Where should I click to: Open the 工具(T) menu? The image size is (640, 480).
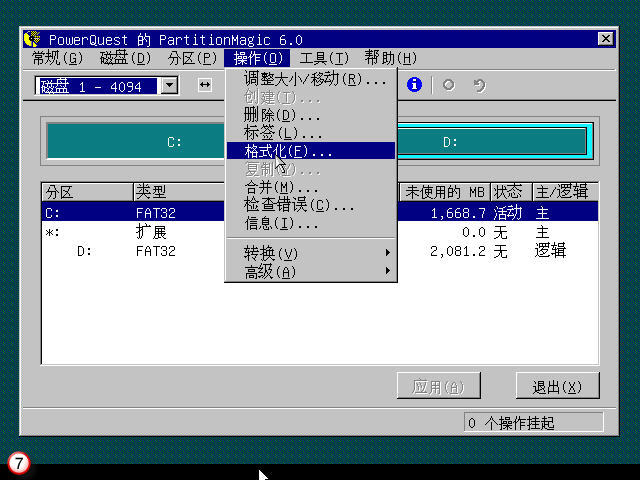click(324, 58)
